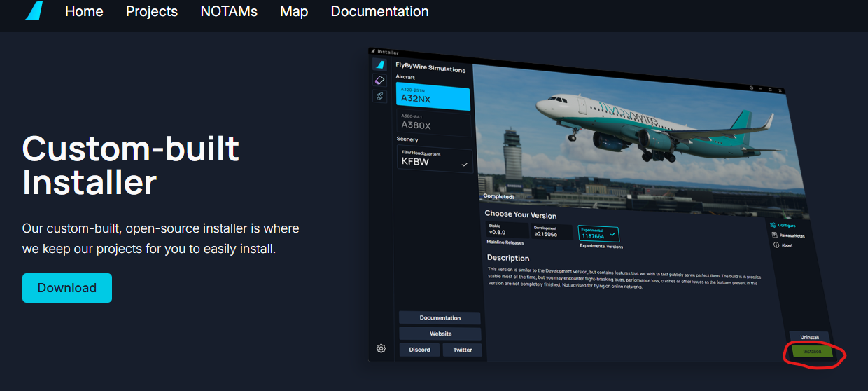
Task: Click the Twitter button in installer
Action: point(463,350)
